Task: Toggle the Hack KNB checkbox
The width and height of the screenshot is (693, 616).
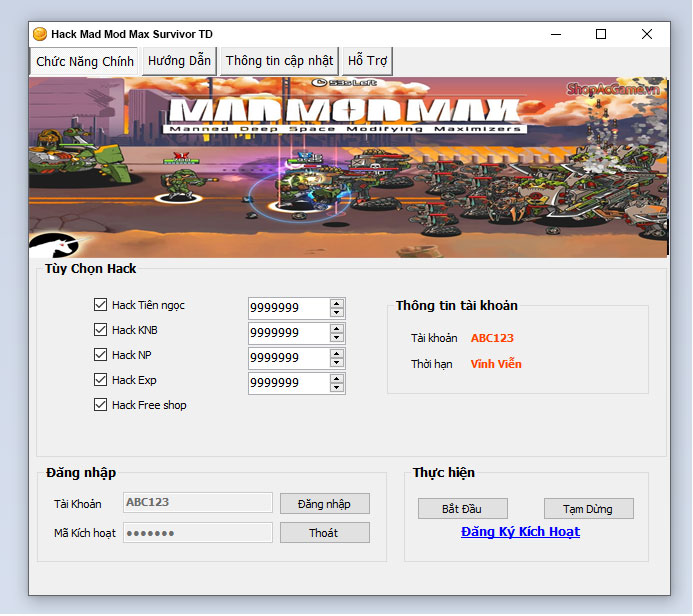Action: coord(100,330)
